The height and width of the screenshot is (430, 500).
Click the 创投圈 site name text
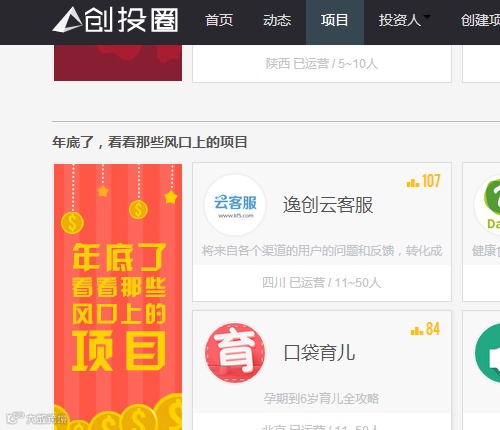[x=131, y=20]
